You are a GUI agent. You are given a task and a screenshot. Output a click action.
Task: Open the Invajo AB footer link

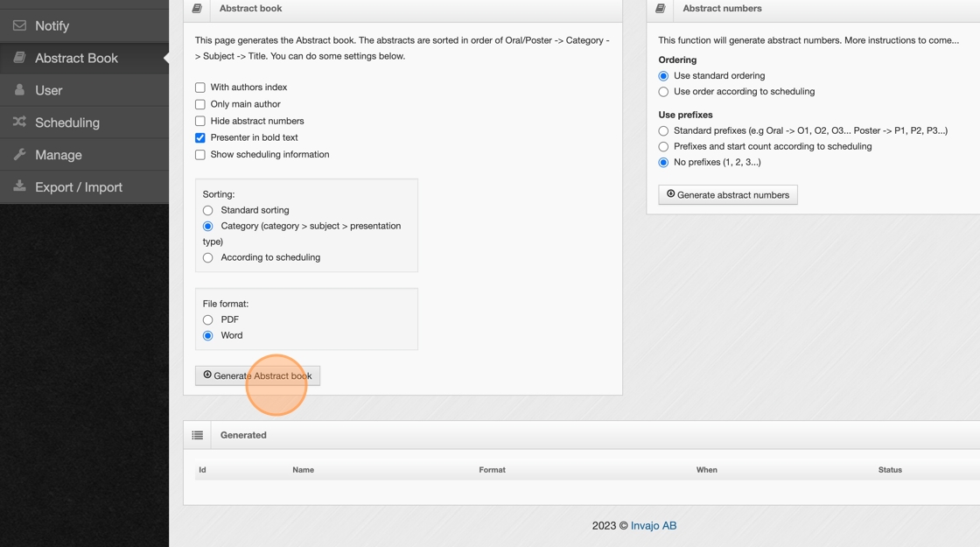click(654, 526)
